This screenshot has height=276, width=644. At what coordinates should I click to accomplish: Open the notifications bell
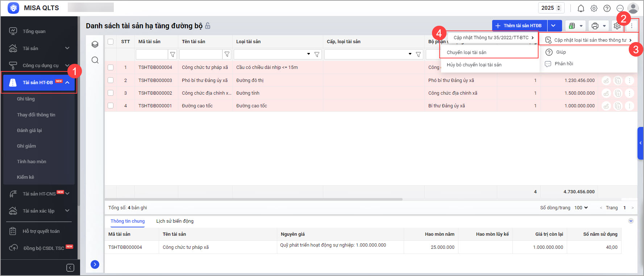tap(581, 8)
